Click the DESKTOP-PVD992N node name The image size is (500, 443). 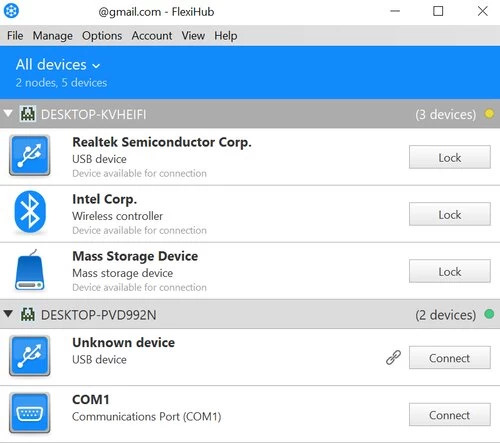pyautogui.click(x=99, y=315)
